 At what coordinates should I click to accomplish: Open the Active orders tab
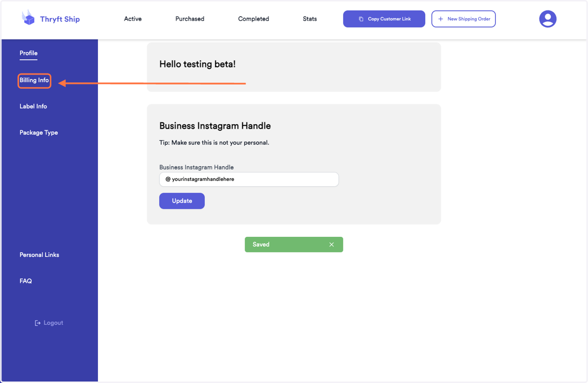[x=133, y=19]
